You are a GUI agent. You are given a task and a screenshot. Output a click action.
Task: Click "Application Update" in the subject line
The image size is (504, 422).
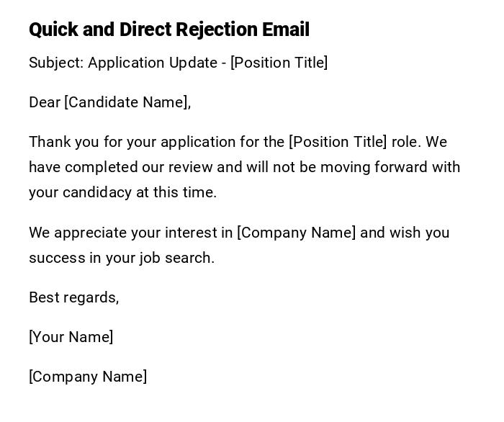pyautogui.click(x=152, y=63)
